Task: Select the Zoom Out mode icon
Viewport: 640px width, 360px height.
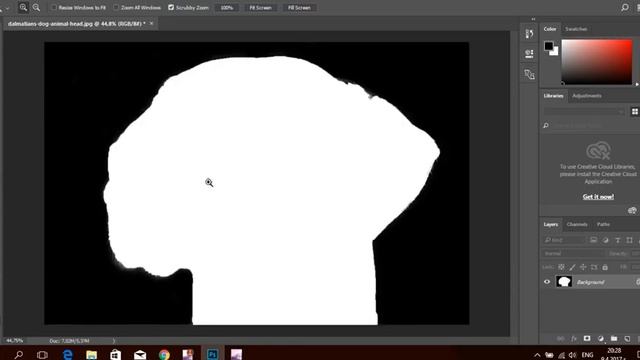Action: (x=36, y=7)
